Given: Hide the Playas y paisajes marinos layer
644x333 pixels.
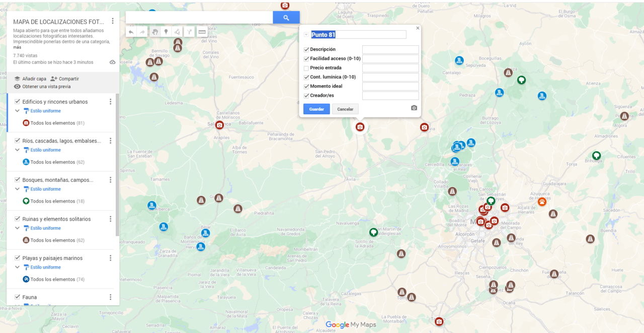Looking at the screenshot, I should (x=18, y=258).
